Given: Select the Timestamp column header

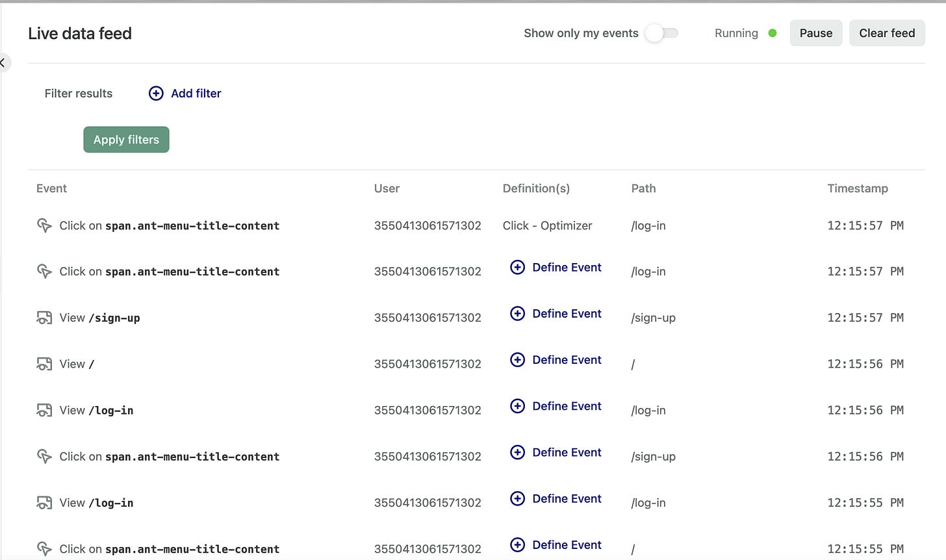Looking at the screenshot, I should coord(857,188).
